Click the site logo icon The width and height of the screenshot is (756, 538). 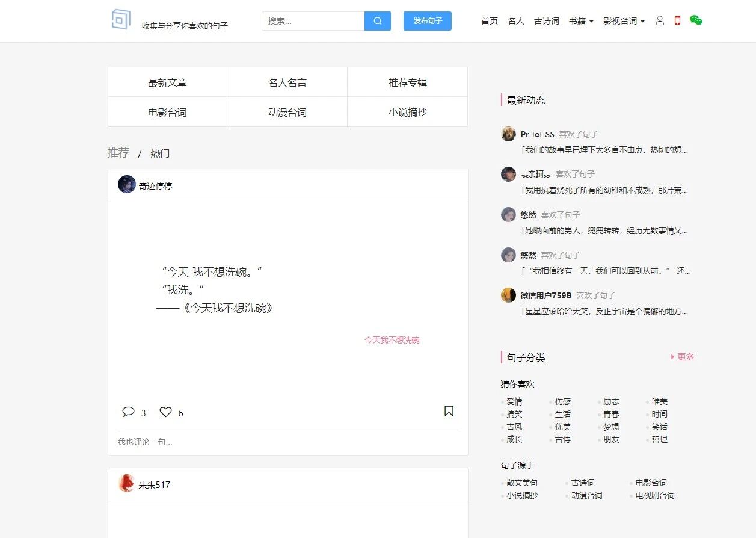tap(120, 19)
